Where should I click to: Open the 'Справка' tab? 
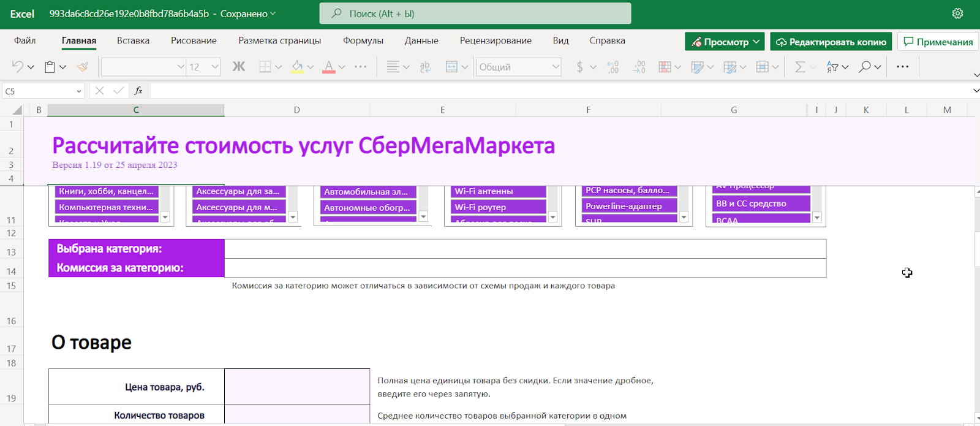point(607,40)
